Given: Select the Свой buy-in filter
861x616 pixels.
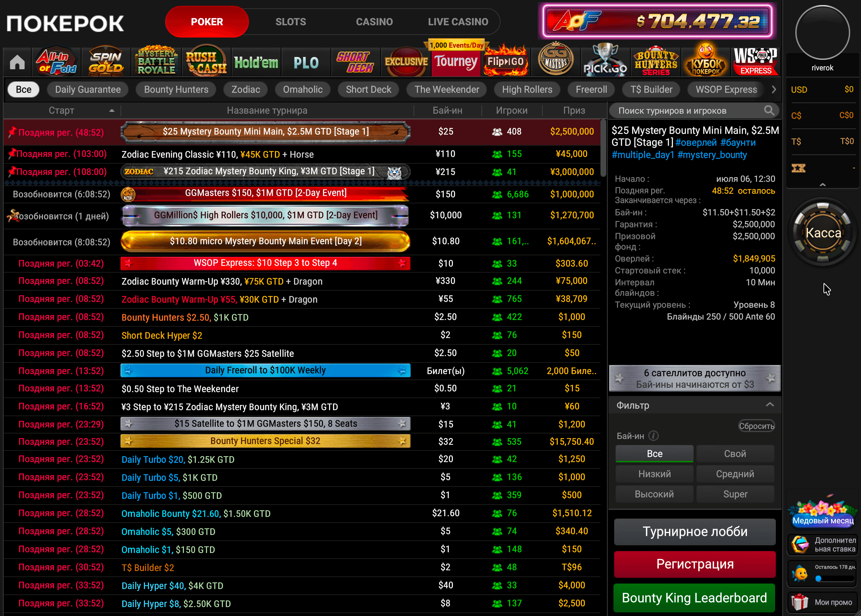Looking at the screenshot, I should point(735,454).
